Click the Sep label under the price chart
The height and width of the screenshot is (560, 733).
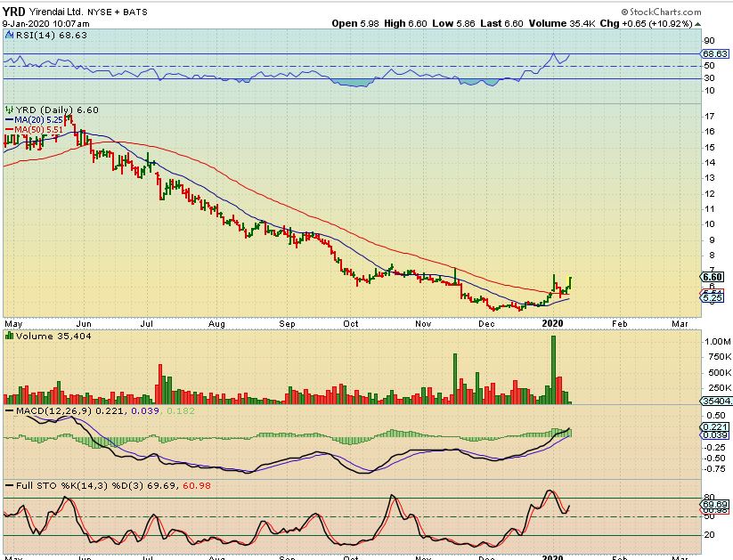coord(287,323)
